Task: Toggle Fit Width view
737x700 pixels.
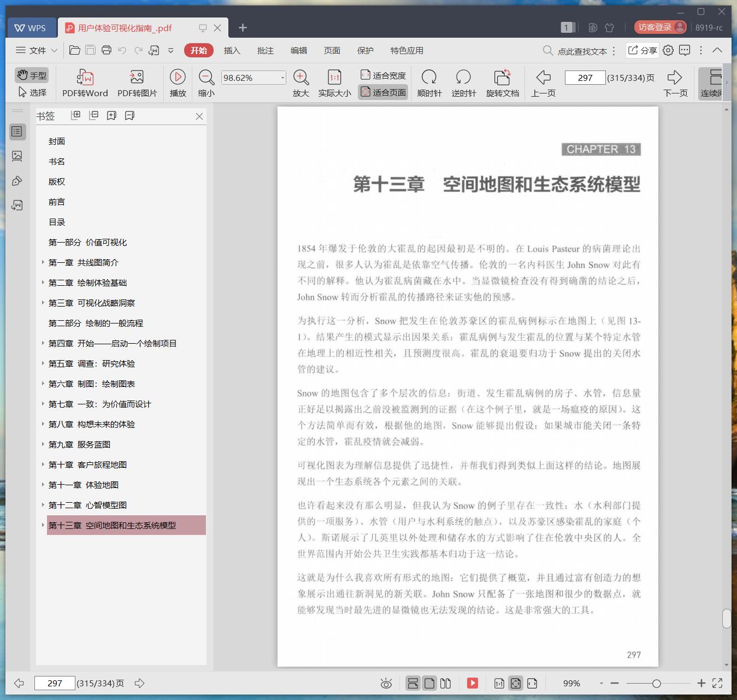Action: click(x=383, y=75)
